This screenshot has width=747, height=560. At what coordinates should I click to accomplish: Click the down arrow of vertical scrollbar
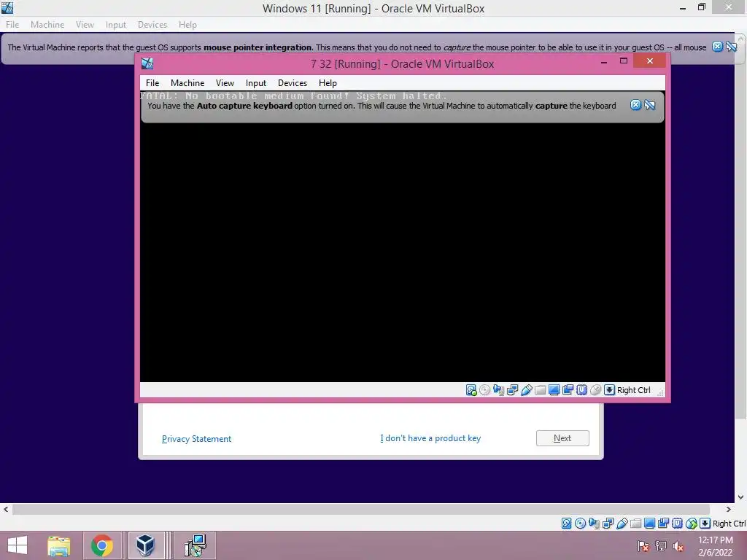coord(741,497)
